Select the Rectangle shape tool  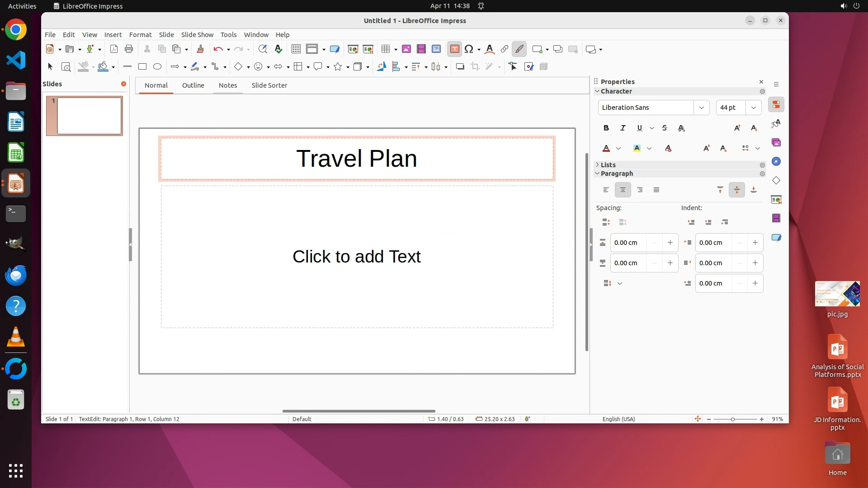tap(142, 67)
